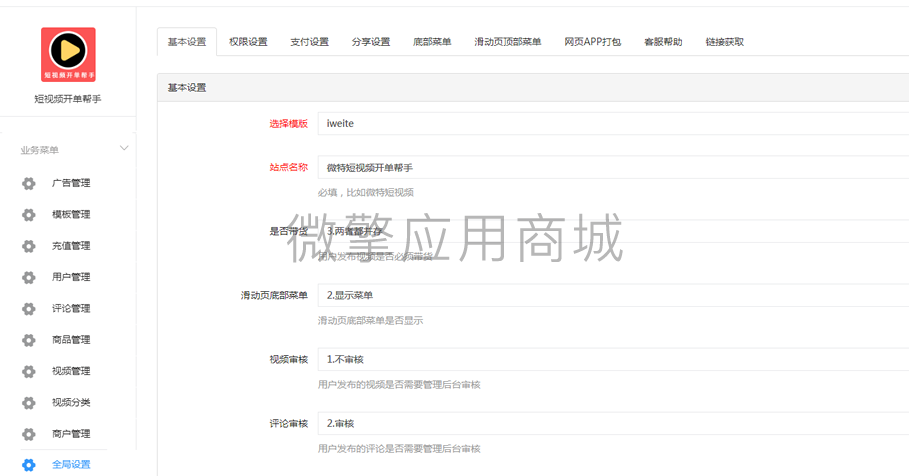Switch to the 支付设置 tab

tap(310, 42)
